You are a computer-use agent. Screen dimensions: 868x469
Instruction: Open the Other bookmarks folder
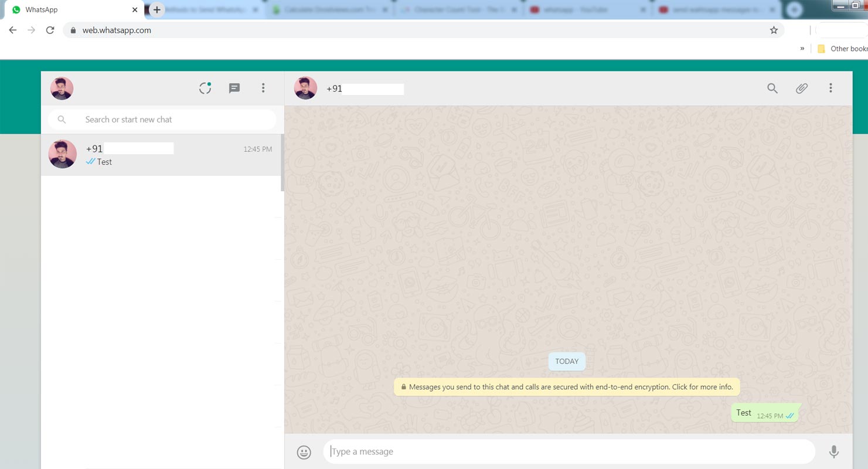click(x=842, y=49)
